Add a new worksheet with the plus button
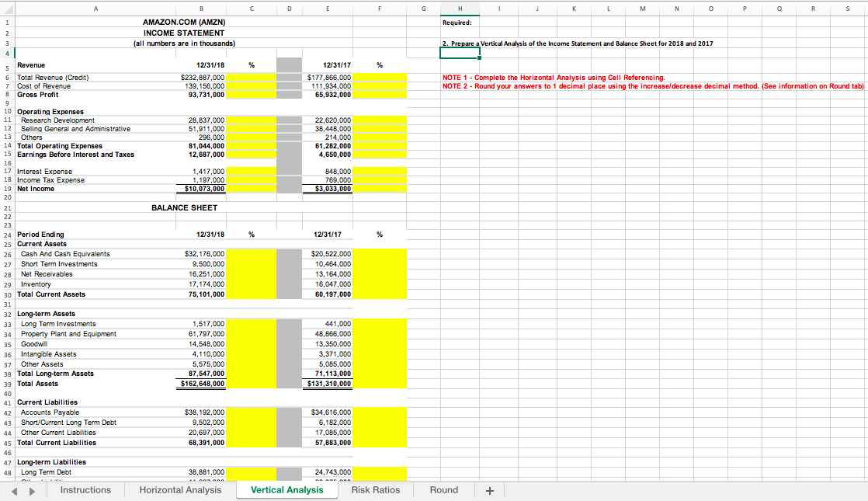Viewport: 868px width, 501px height. click(x=490, y=490)
